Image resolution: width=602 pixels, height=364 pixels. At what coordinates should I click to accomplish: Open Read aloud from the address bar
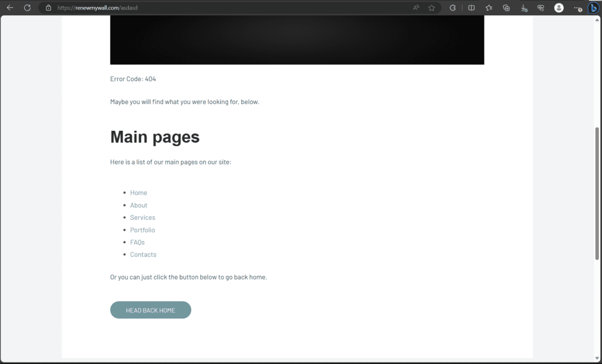(416, 8)
